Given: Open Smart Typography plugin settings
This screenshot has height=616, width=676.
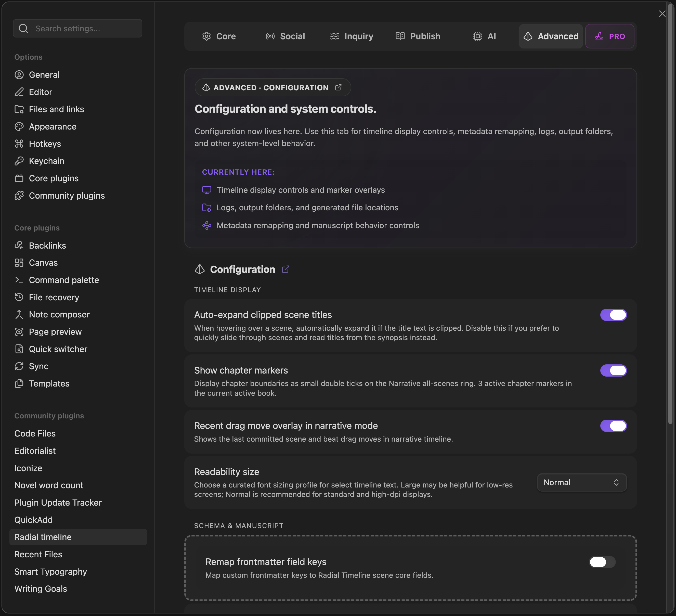Looking at the screenshot, I should point(78,572).
